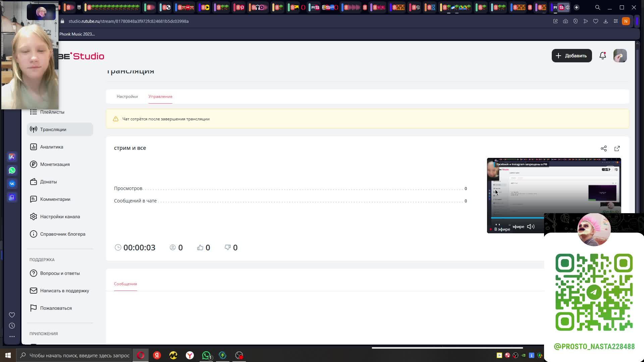Open Opera from the taskbar
The width and height of the screenshot is (644, 362).
pyautogui.click(x=141, y=355)
